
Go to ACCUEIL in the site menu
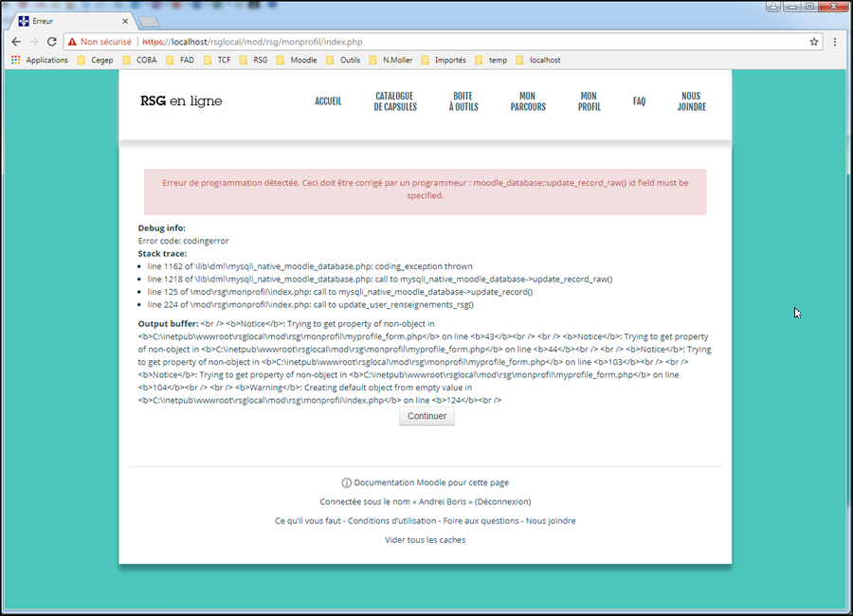click(328, 101)
